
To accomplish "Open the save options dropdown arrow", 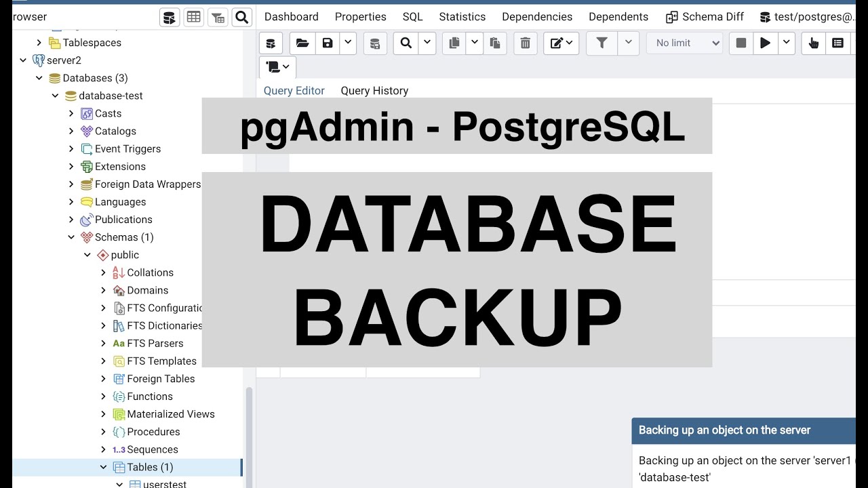I will [x=348, y=43].
